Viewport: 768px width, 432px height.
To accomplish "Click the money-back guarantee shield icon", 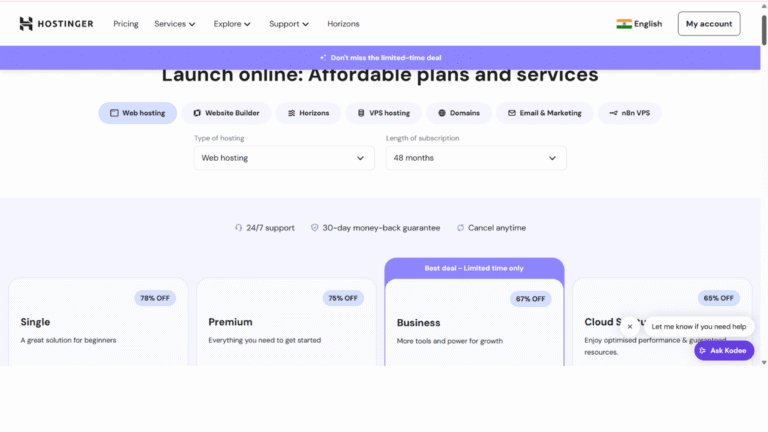I will point(314,228).
